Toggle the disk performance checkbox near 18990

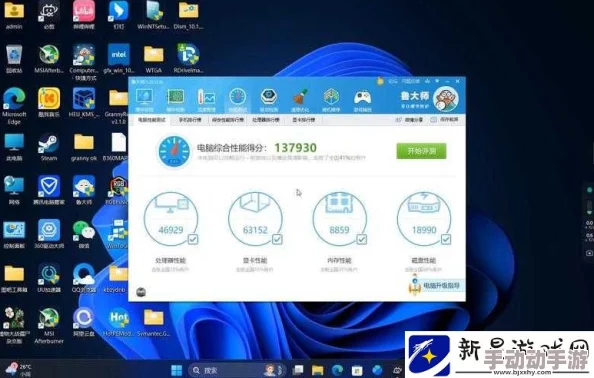(x=446, y=239)
